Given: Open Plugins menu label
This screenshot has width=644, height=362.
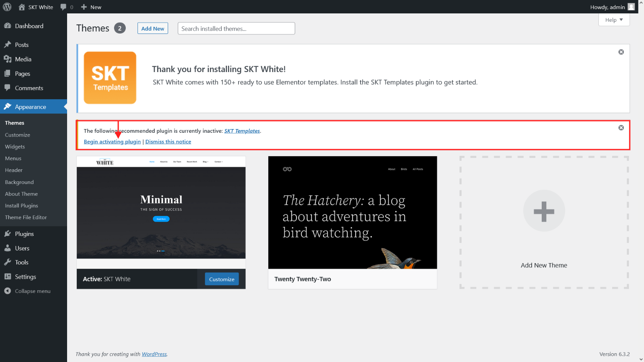Looking at the screenshot, I should click(24, 234).
